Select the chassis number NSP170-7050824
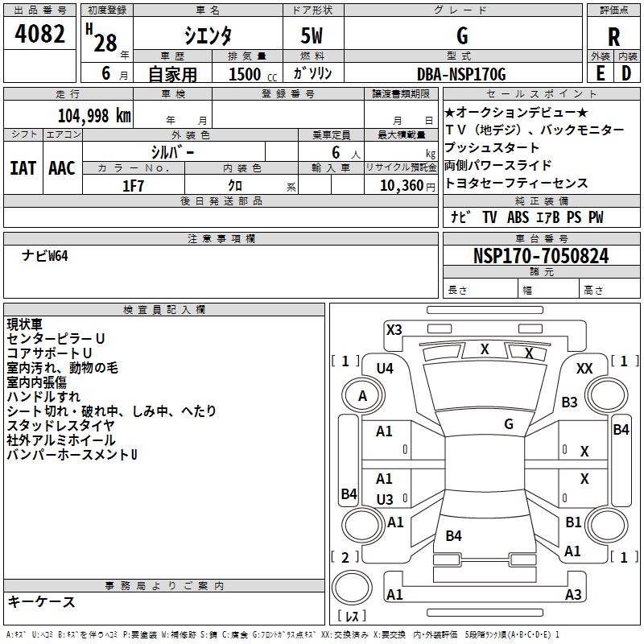The width and height of the screenshot is (644, 644). click(541, 256)
